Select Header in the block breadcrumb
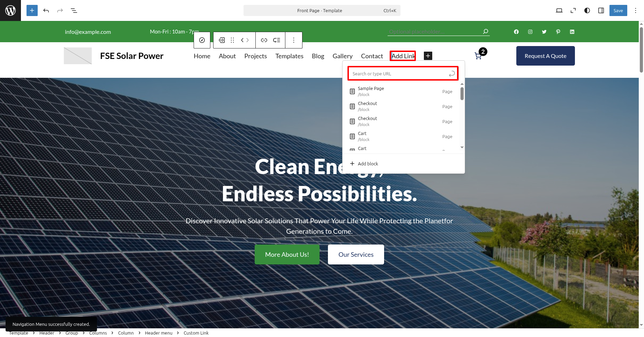 click(x=47, y=333)
